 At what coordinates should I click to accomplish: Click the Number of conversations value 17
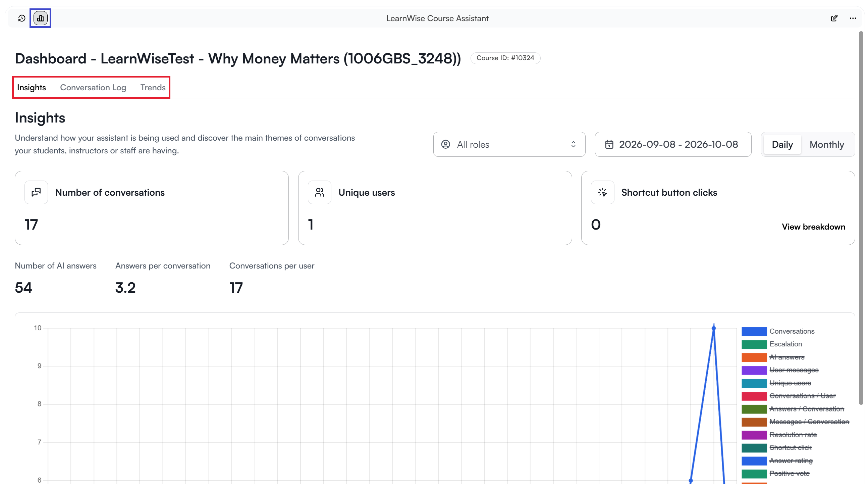(x=31, y=225)
